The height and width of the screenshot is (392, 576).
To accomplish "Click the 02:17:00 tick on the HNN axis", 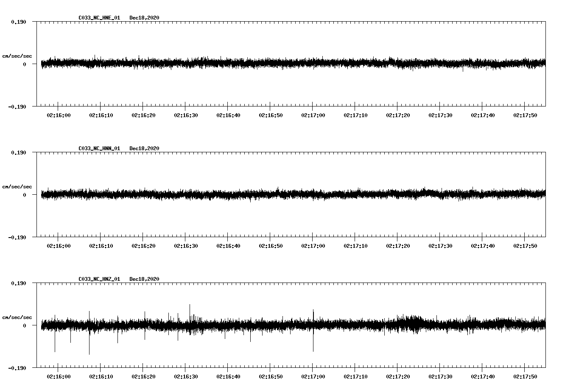I will coord(313,245).
